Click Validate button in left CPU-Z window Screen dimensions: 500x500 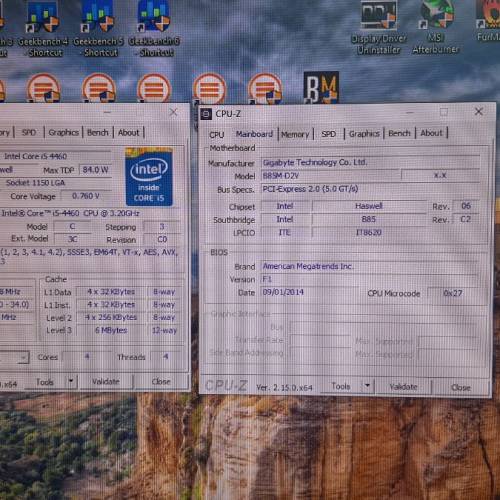[106, 381]
